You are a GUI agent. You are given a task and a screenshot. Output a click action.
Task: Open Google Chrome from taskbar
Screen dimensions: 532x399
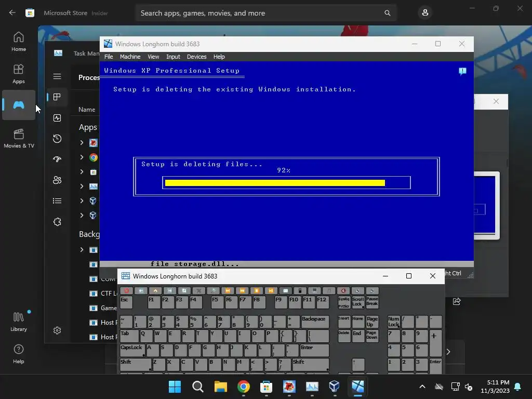pyautogui.click(x=243, y=387)
